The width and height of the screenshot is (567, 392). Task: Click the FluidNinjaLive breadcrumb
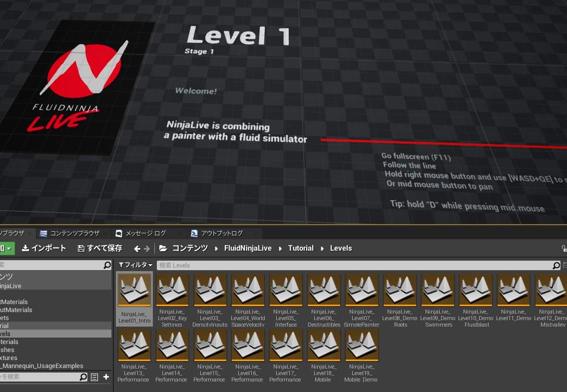pyautogui.click(x=248, y=248)
